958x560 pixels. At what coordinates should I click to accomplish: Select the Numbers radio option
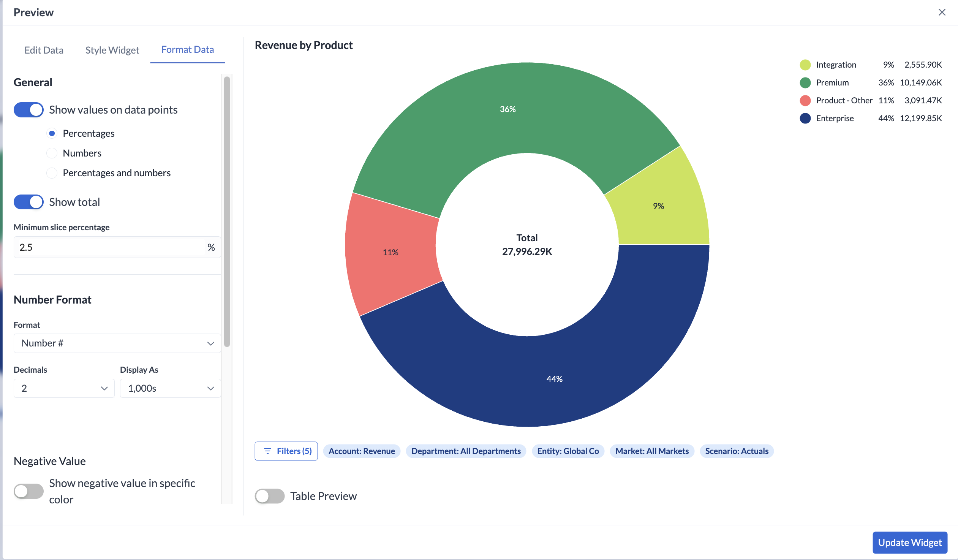point(52,153)
